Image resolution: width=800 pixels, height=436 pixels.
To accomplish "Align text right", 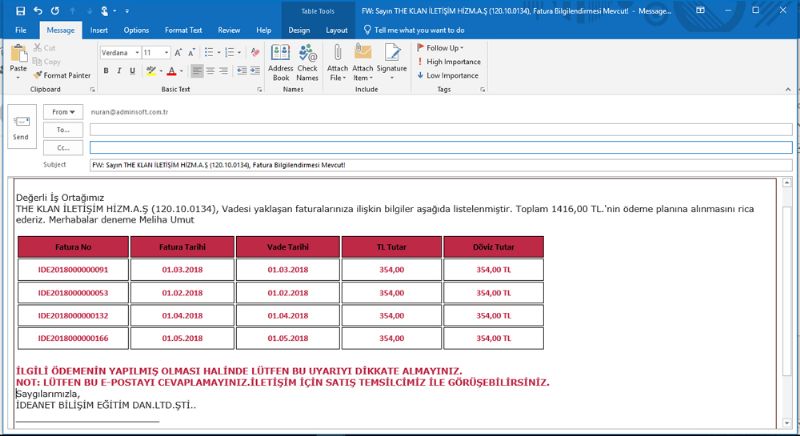I will click(x=223, y=71).
